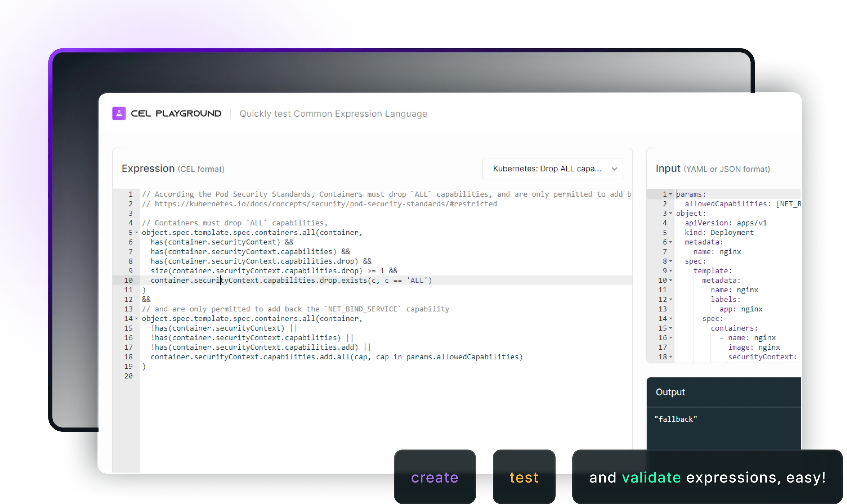
Task: Click the CEL Playground flask logo icon
Action: pos(119,113)
